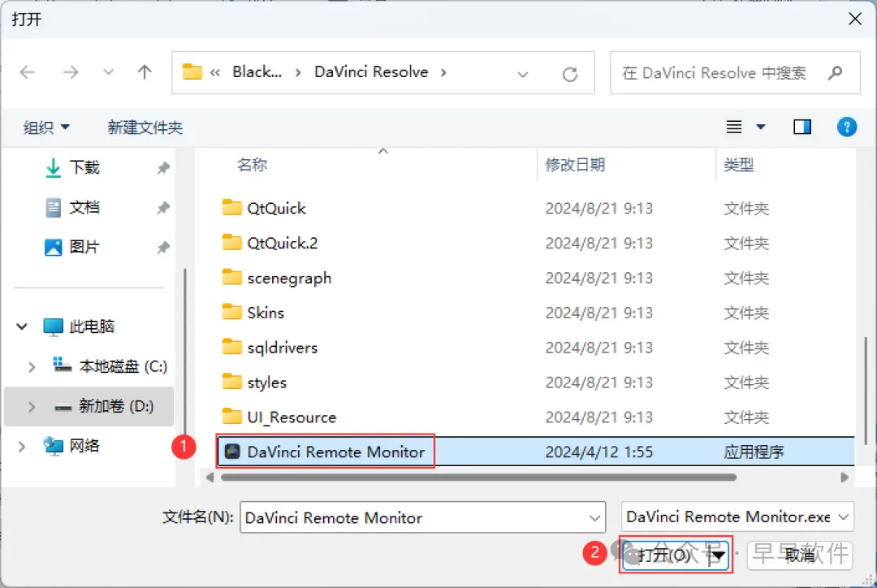Sort by 名称 column header

[x=252, y=165]
